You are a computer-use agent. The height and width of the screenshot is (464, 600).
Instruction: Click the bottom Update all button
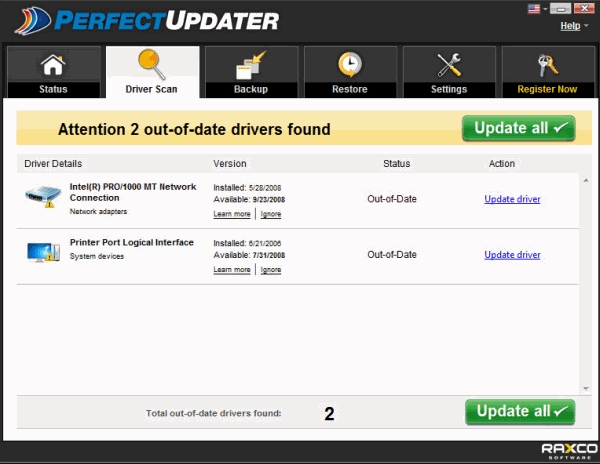pyautogui.click(x=520, y=412)
